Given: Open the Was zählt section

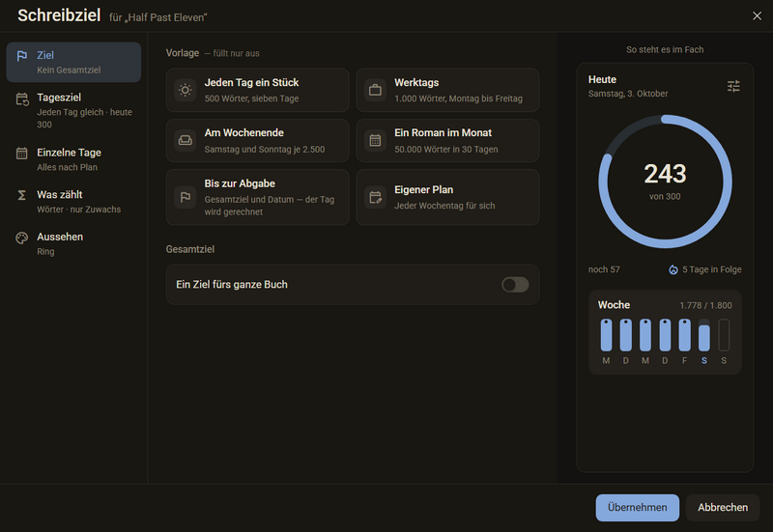Looking at the screenshot, I should point(73,202).
